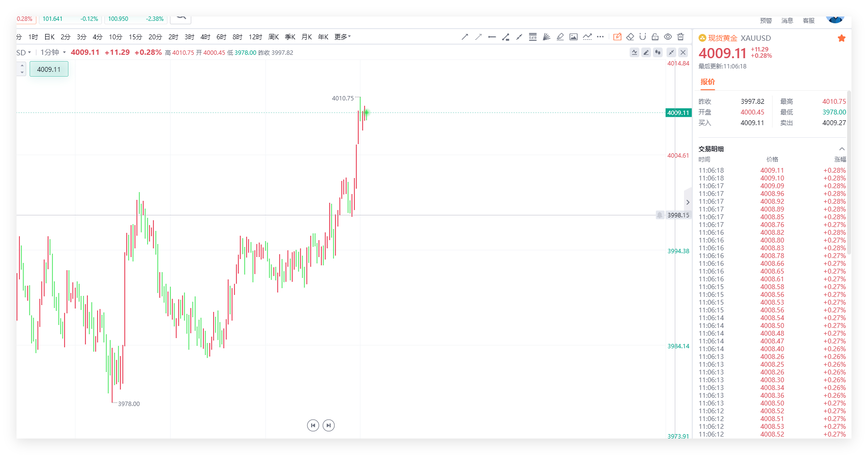868x455 pixels.
Task: Open more drawing tools ellipsis
Action: [x=600, y=37]
